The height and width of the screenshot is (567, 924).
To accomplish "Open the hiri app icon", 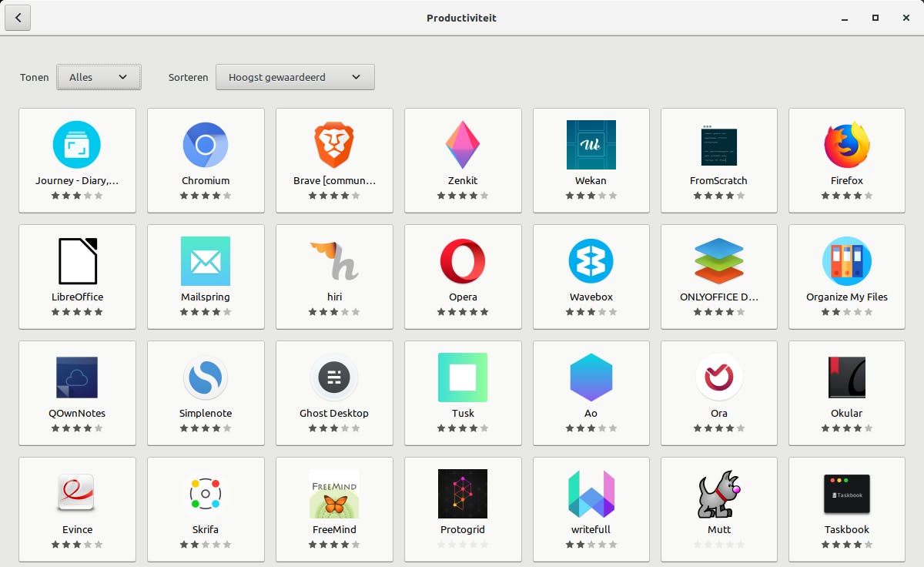I will point(334,261).
